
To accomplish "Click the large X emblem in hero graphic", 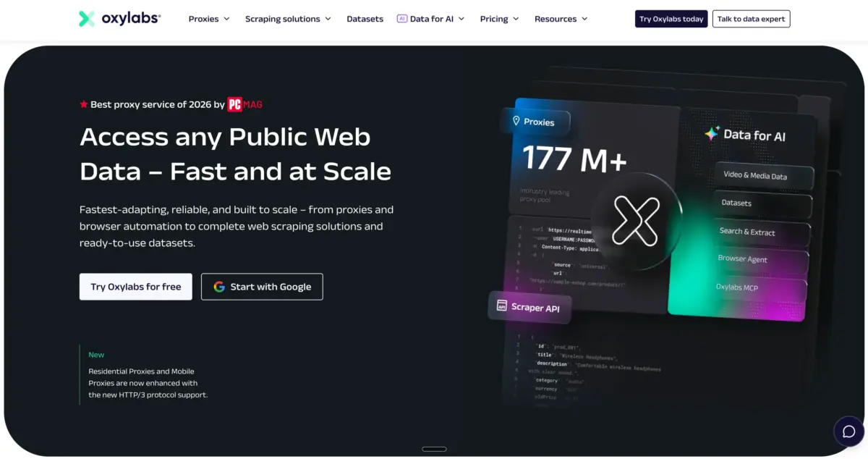I will tap(636, 220).
